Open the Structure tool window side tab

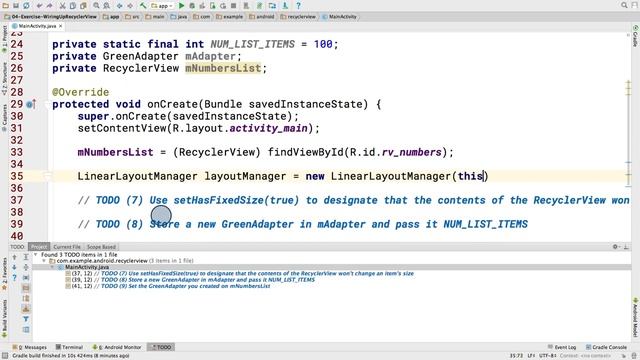coord(4,78)
